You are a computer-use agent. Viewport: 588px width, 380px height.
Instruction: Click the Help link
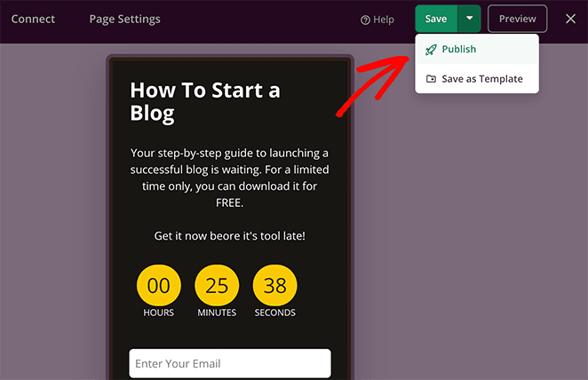[377, 20]
